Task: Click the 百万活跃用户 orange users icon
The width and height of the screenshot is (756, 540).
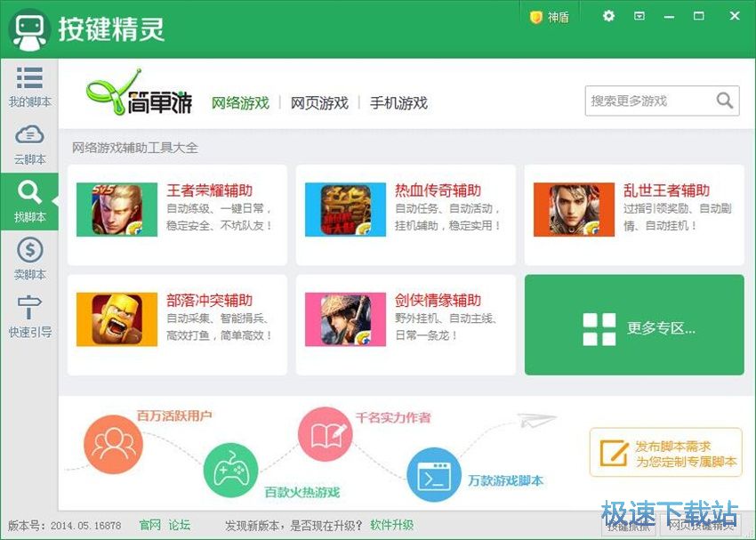Action: tap(113, 444)
